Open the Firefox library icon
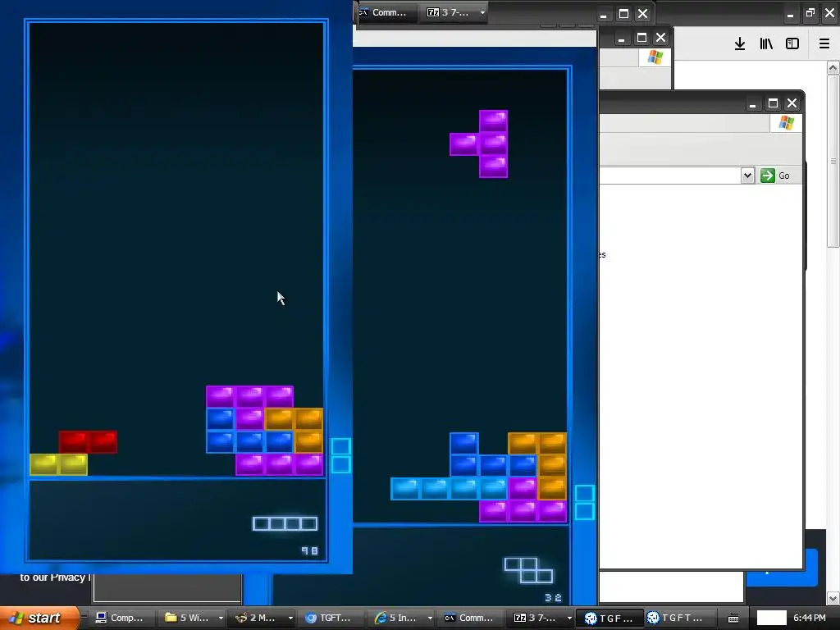 pos(766,44)
